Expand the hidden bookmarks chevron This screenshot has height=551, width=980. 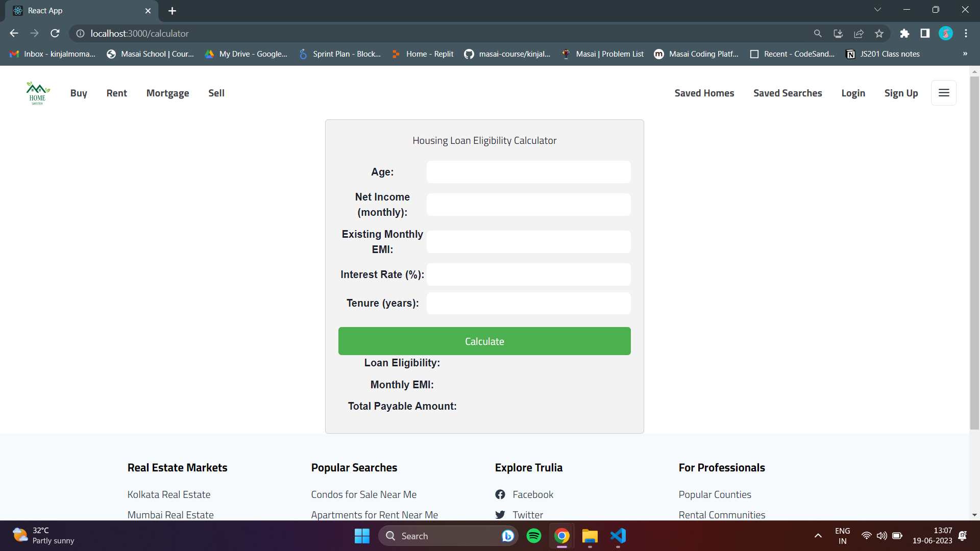tap(965, 54)
